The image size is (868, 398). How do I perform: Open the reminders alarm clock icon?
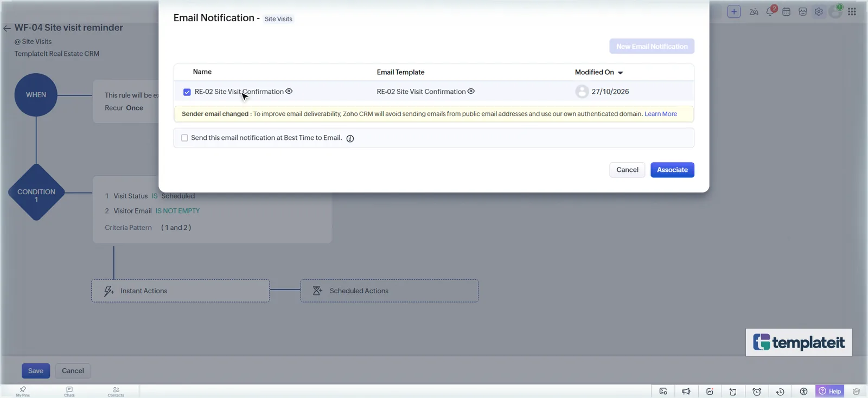point(757,391)
